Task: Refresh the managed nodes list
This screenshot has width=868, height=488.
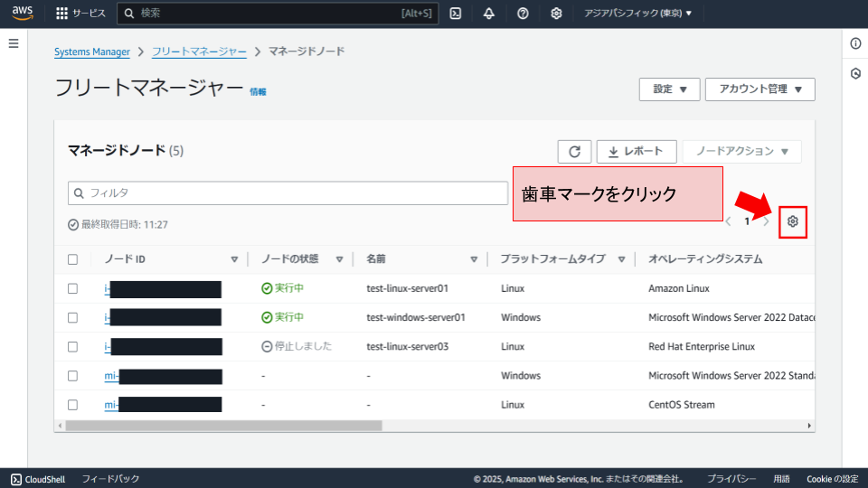Action: click(574, 152)
